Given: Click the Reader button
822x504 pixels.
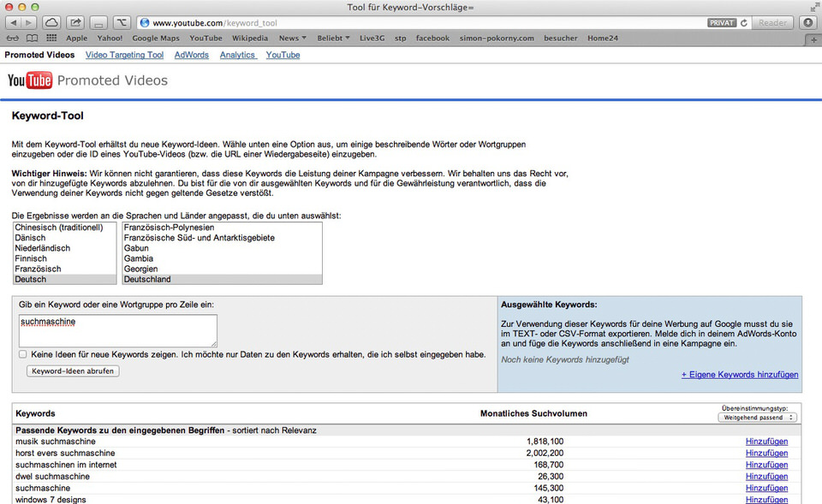Looking at the screenshot, I should tap(772, 22).
